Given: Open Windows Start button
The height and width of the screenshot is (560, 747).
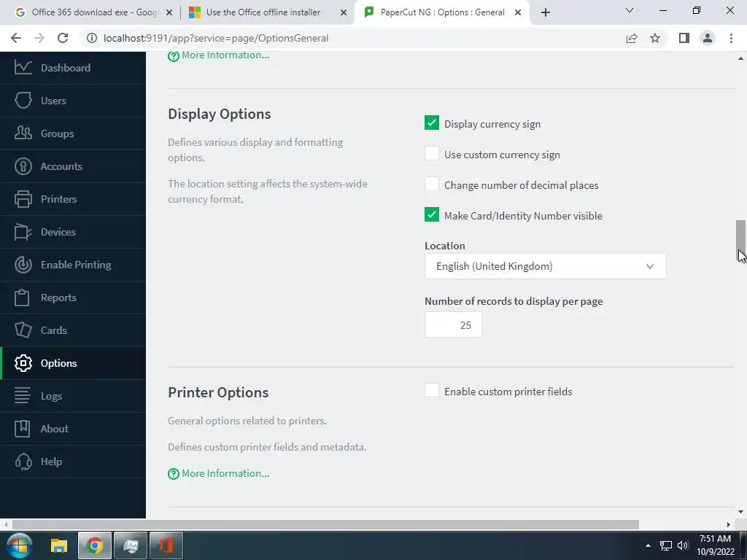Looking at the screenshot, I should pyautogui.click(x=19, y=545).
